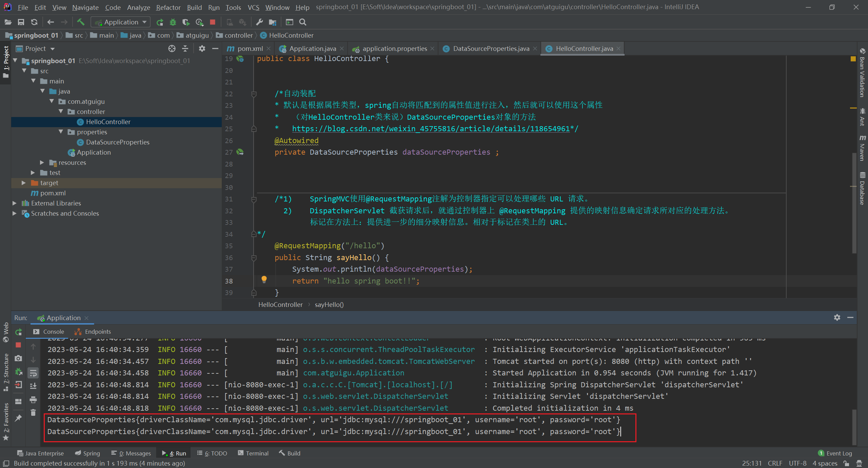
Task: Open Project panel settings gear
Action: [x=202, y=48]
